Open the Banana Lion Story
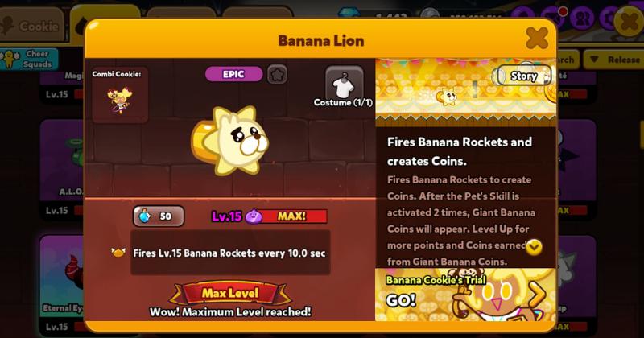The height and width of the screenshot is (338, 644). (522, 76)
